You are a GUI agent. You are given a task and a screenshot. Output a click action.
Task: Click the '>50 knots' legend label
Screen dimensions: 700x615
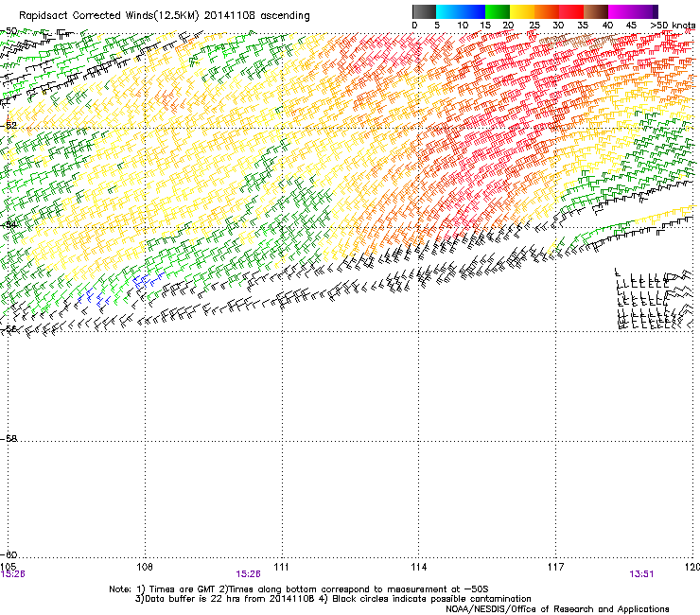click(x=674, y=26)
